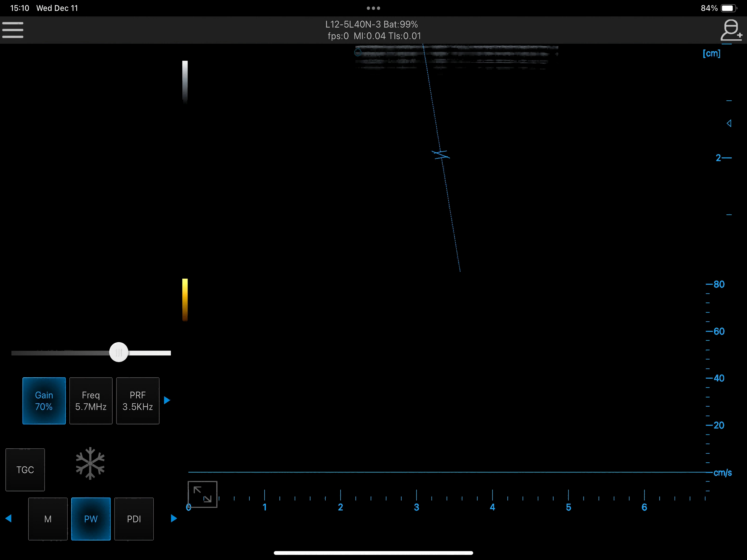
Task: Tap the fps MI TIs readout
Action: click(x=374, y=36)
